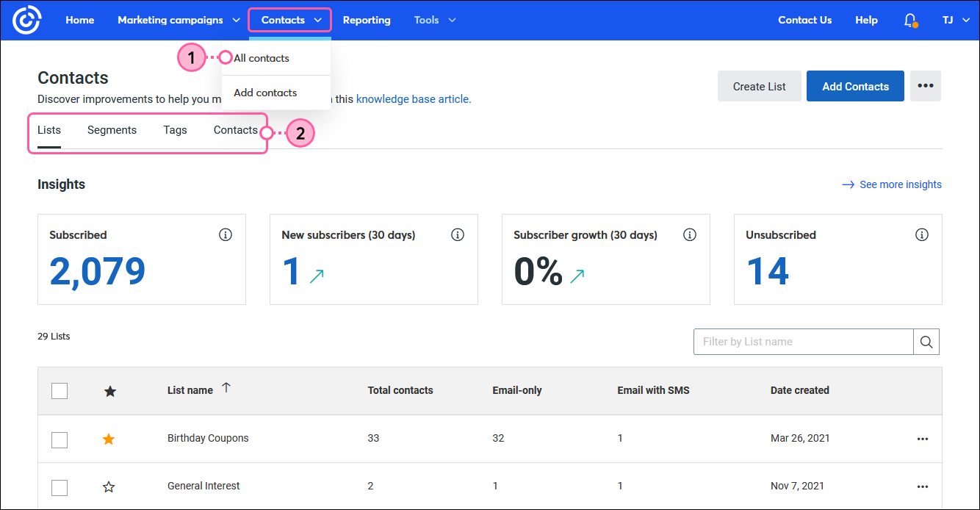Click Help in the header
The image size is (980, 510).
click(x=866, y=21)
